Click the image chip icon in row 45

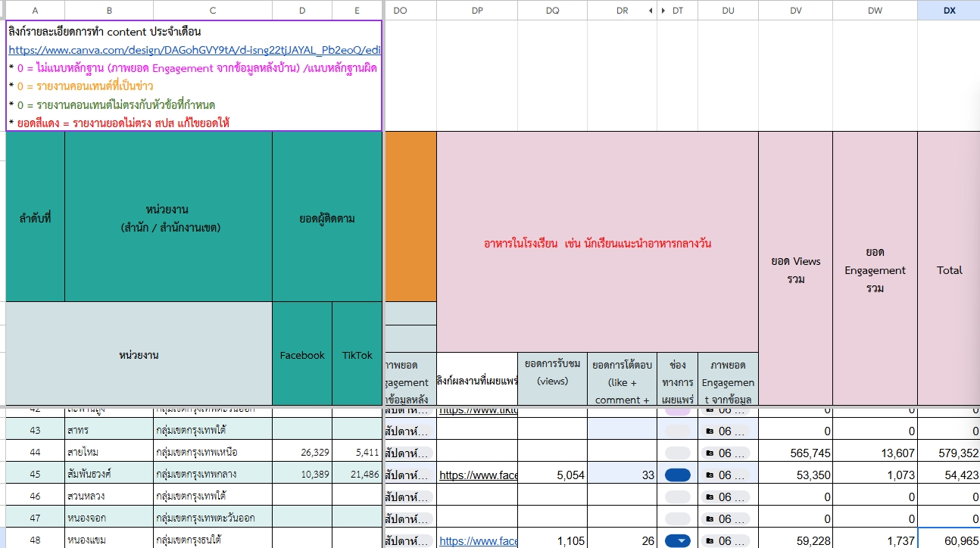pos(710,475)
